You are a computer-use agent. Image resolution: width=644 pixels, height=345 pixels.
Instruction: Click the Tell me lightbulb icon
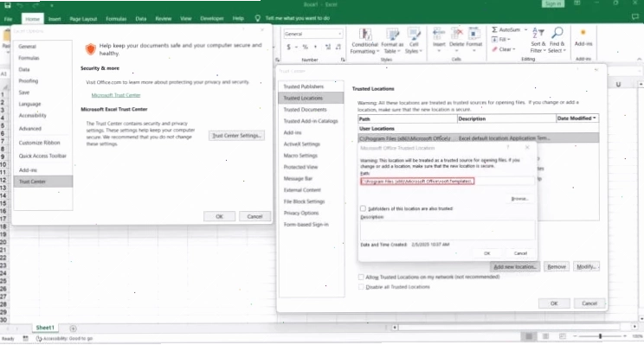coord(258,18)
